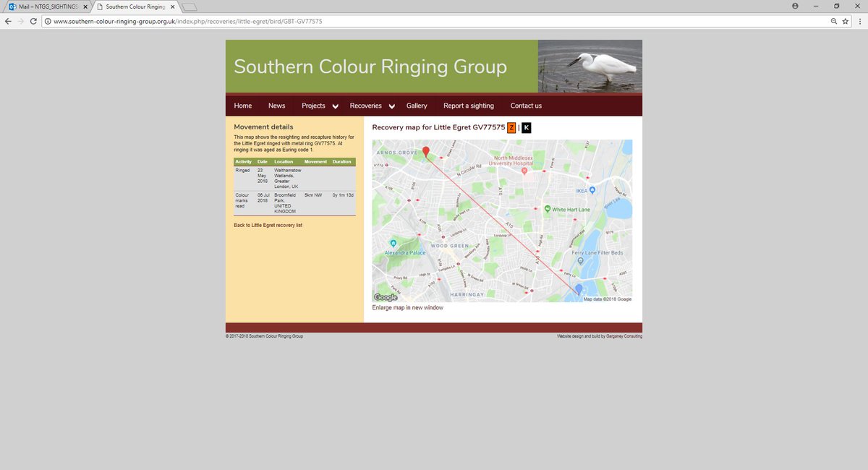Click the URL address bar field
The height and width of the screenshot is (470, 868).
click(x=434, y=21)
